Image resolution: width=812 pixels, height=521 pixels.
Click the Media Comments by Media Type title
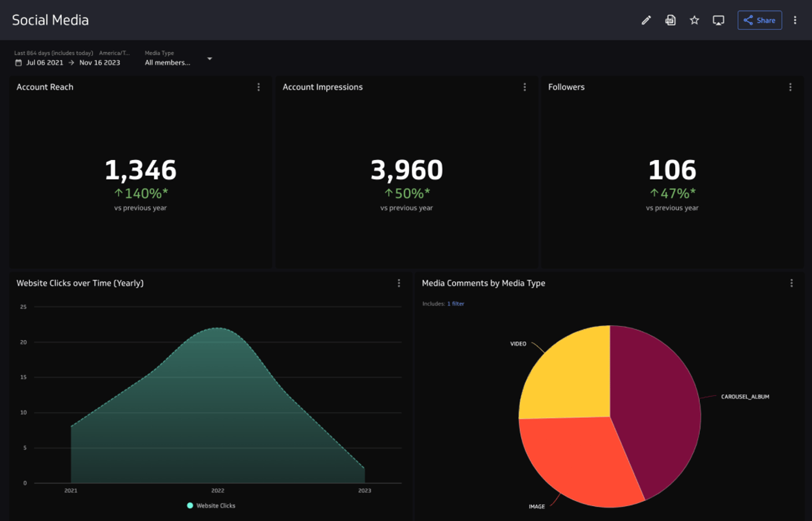[x=484, y=283]
